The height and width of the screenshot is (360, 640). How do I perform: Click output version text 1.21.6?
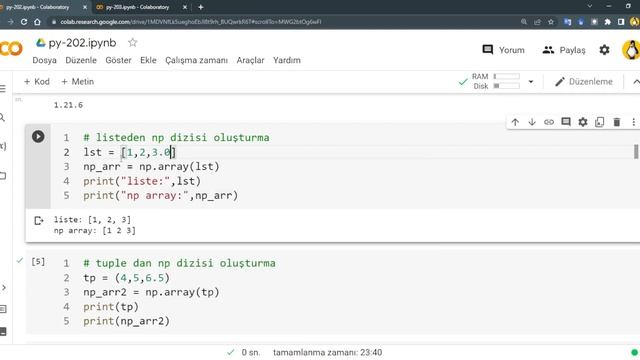coord(68,105)
